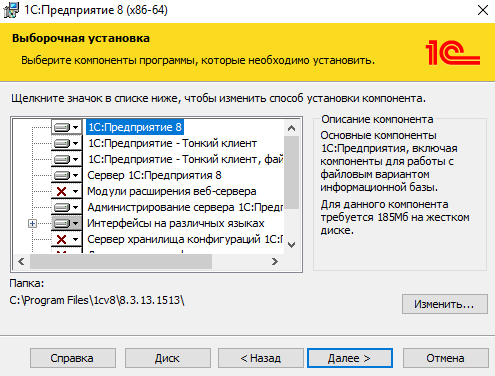
Task: Go back with the < Назад button
Action: 261,358
